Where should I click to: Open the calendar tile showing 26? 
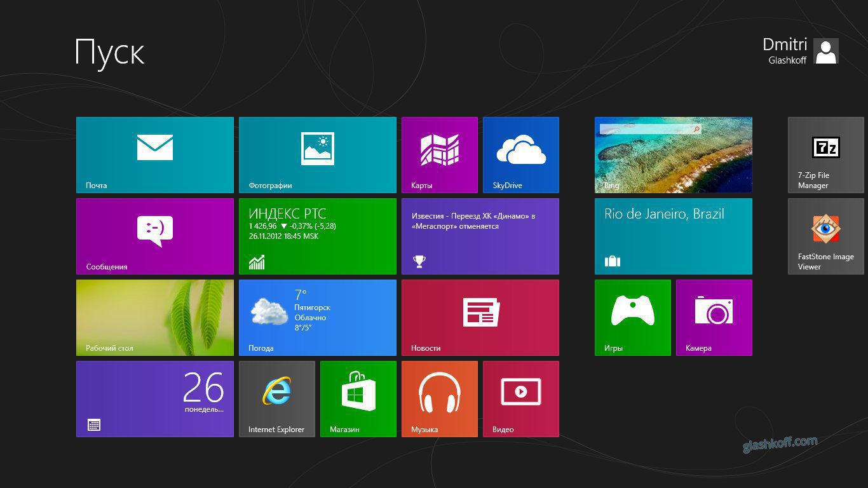coord(155,399)
